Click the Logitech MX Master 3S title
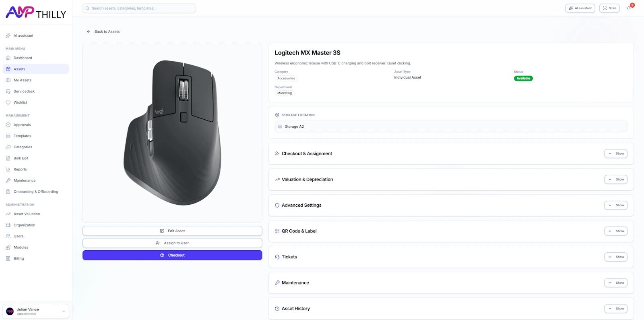The width and height of the screenshot is (644, 320). coord(308,53)
